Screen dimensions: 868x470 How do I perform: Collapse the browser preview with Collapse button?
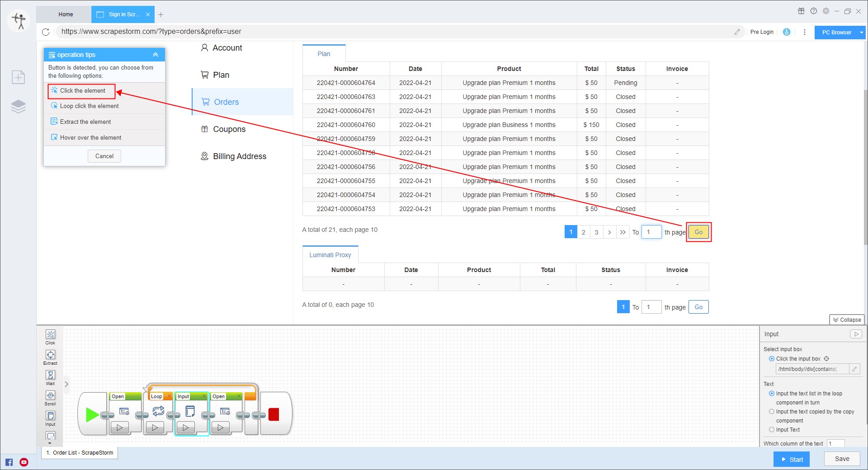click(847, 320)
